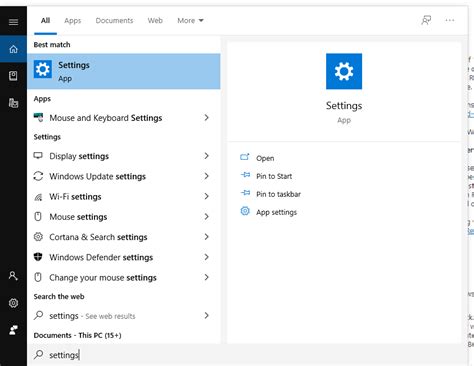Select Change your mouse settings result
474x366 pixels.
point(124,278)
